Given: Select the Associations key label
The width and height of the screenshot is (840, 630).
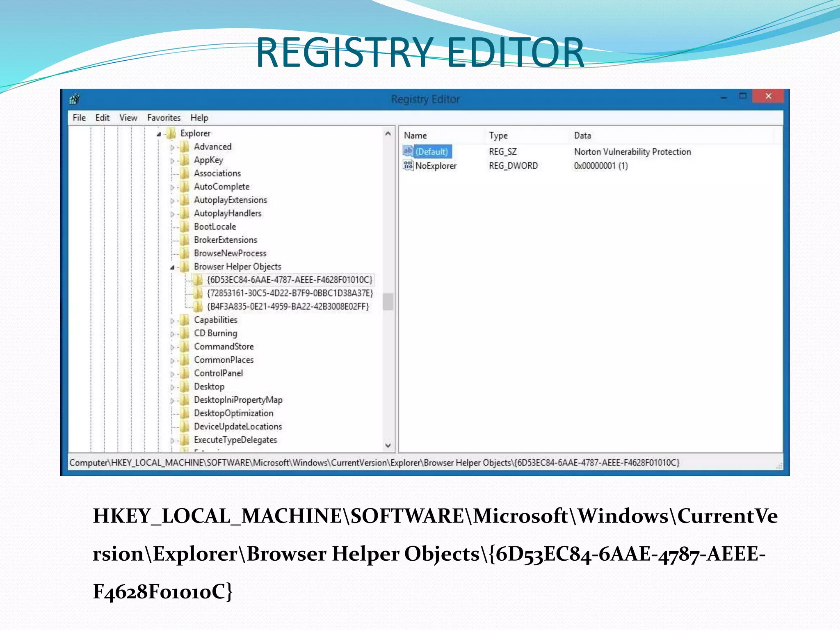Looking at the screenshot, I should tap(217, 173).
